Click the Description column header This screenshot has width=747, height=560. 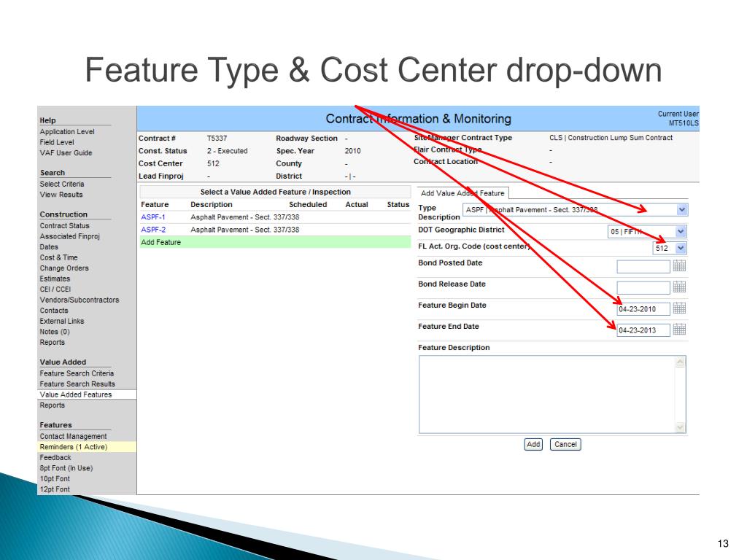211,204
